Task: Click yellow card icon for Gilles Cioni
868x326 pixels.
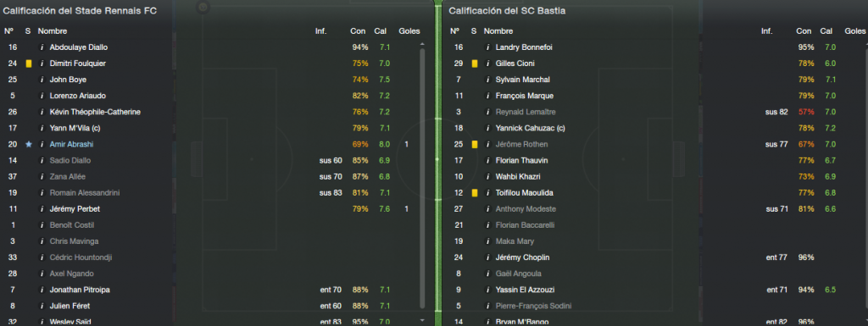Action: pyautogui.click(x=475, y=64)
